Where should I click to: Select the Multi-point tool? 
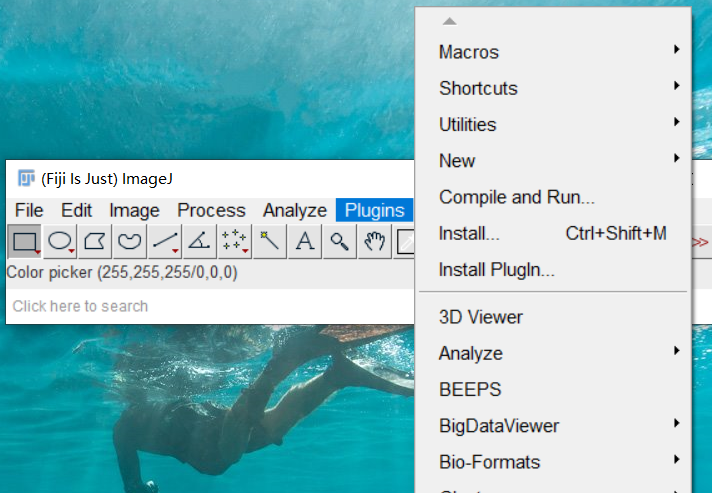tap(234, 242)
